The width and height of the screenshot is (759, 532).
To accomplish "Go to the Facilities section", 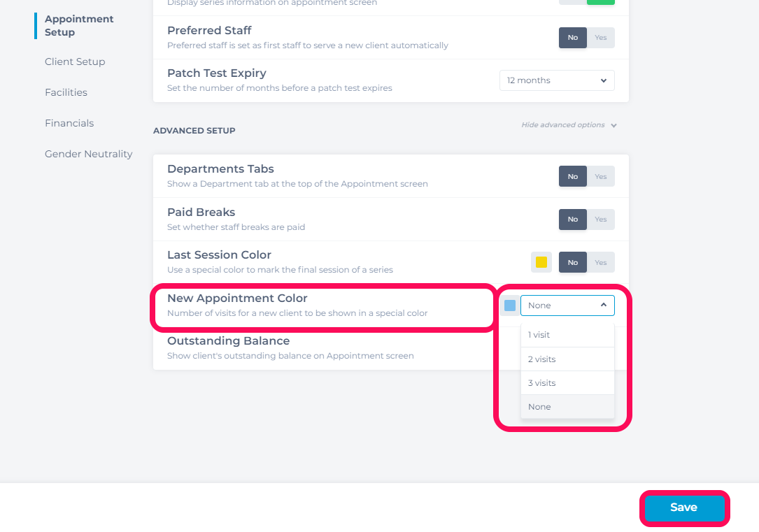I will click(x=66, y=92).
